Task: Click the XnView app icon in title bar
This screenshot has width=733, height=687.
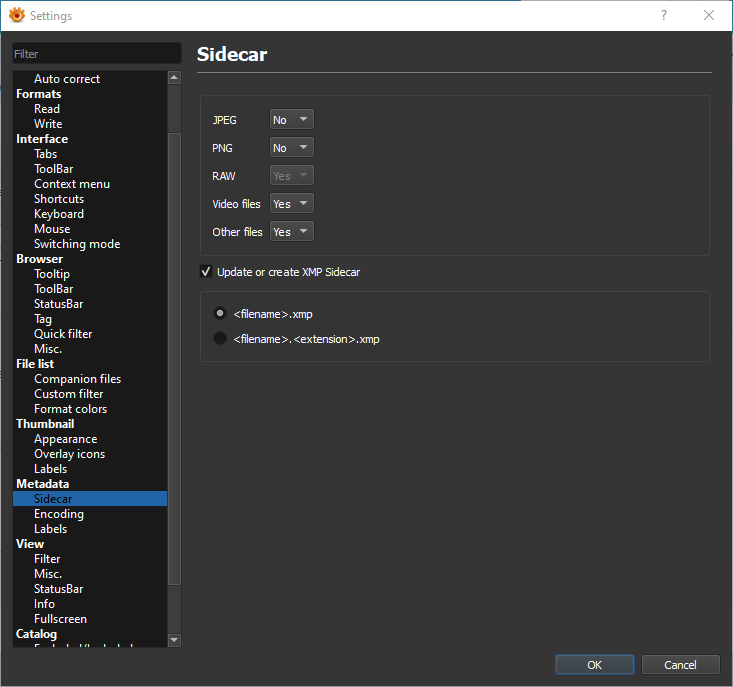Action: coord(17,15)
